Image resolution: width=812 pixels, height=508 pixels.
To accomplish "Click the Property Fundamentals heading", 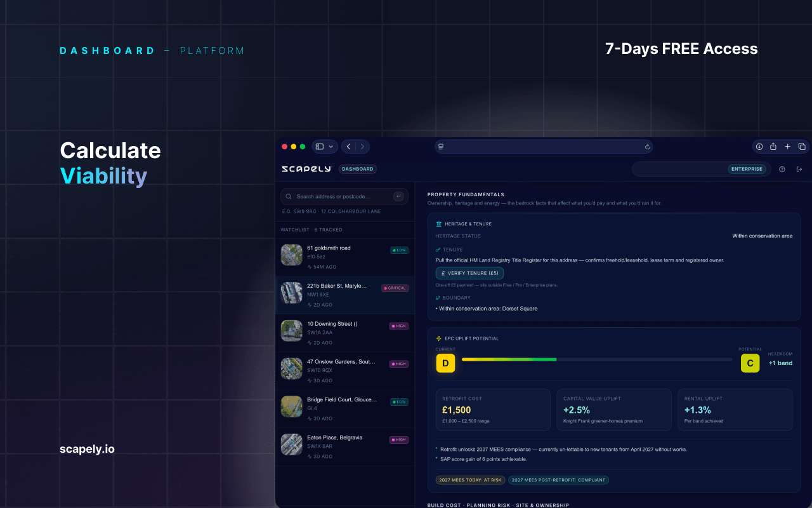I will [x=466, y=194].
